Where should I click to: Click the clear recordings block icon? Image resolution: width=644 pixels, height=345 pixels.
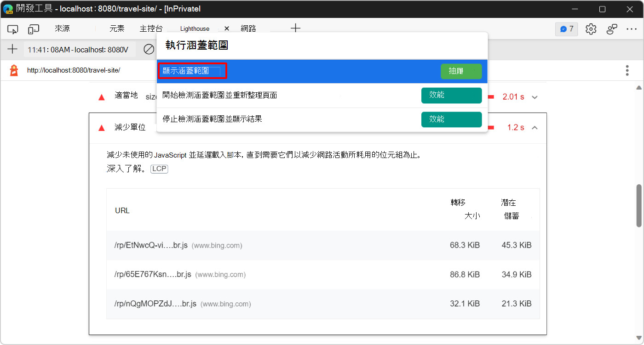pos(148,49)
